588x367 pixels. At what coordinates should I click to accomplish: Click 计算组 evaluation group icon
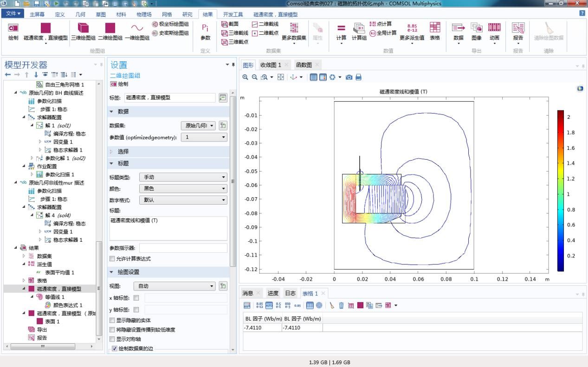click(x=359, y=31)
